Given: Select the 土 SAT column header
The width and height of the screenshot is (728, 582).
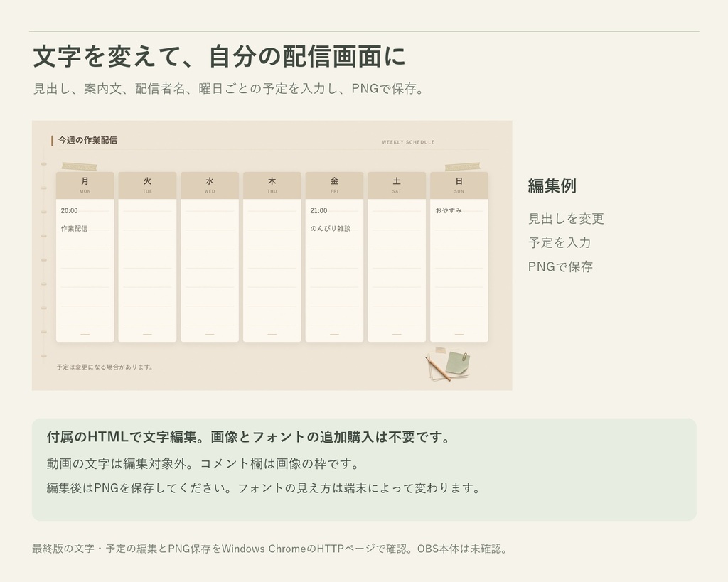Looking at the screenshot, I should (x=397, y=185).
